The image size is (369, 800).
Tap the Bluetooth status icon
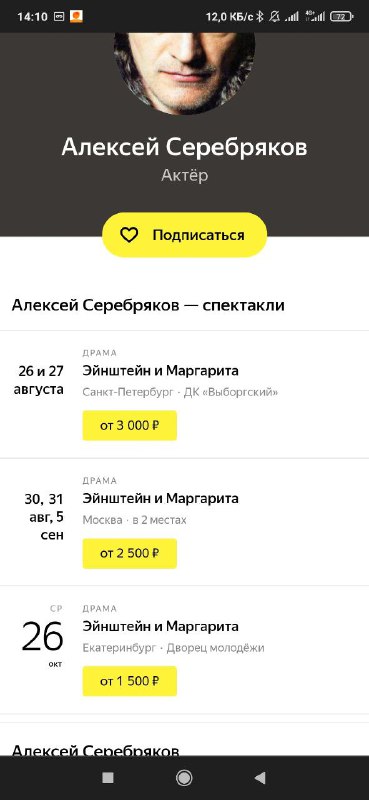[259, 17]
